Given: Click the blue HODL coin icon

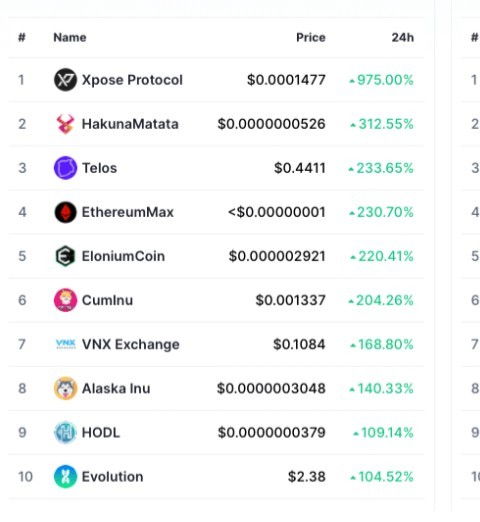Looking at the screenshot, I should tap(65, 432).
